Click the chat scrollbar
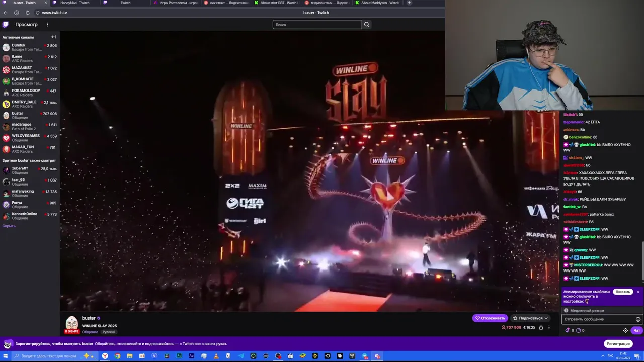Screen dimensions: 644x362 click(642, 261)
